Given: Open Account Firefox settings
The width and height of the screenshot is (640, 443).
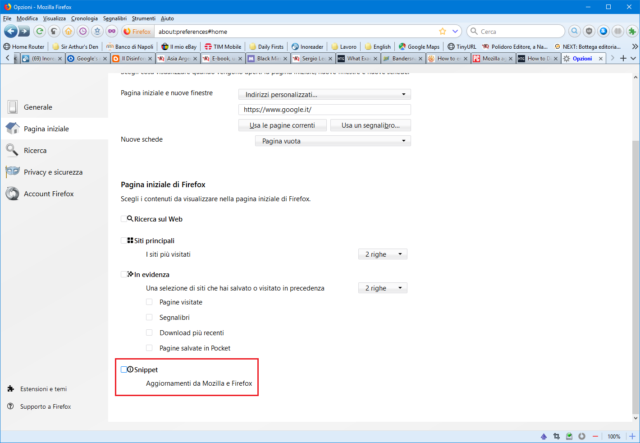Looking at the screenshot, I should tap(49, 194).
